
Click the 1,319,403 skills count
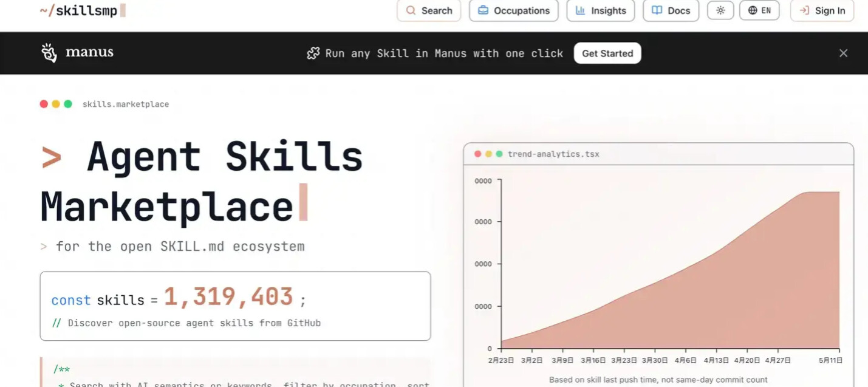[x=228, y=297]
